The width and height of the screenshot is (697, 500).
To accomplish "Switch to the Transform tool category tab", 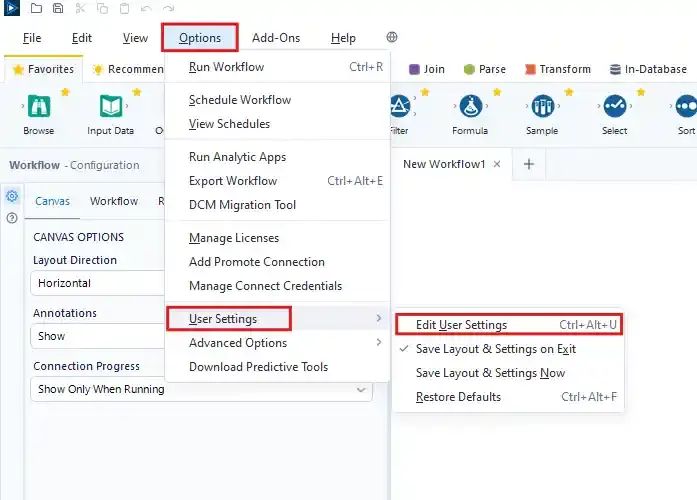I will (557, 69).
